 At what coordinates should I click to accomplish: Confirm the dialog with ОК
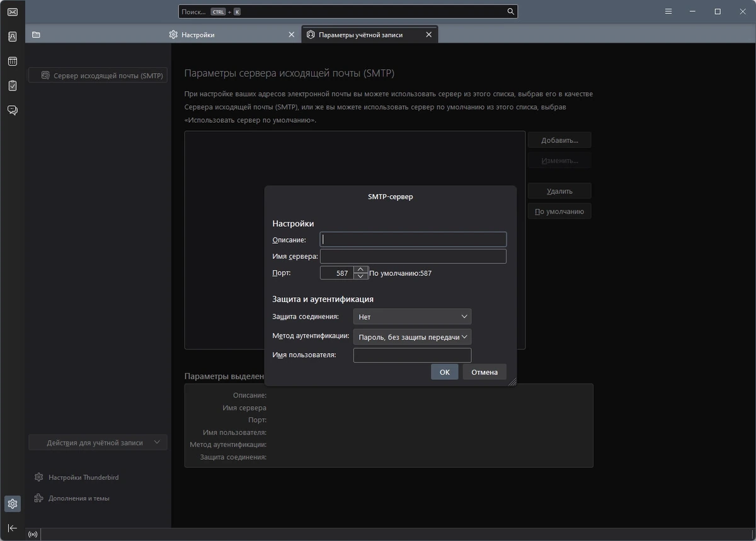click(445, 372)
